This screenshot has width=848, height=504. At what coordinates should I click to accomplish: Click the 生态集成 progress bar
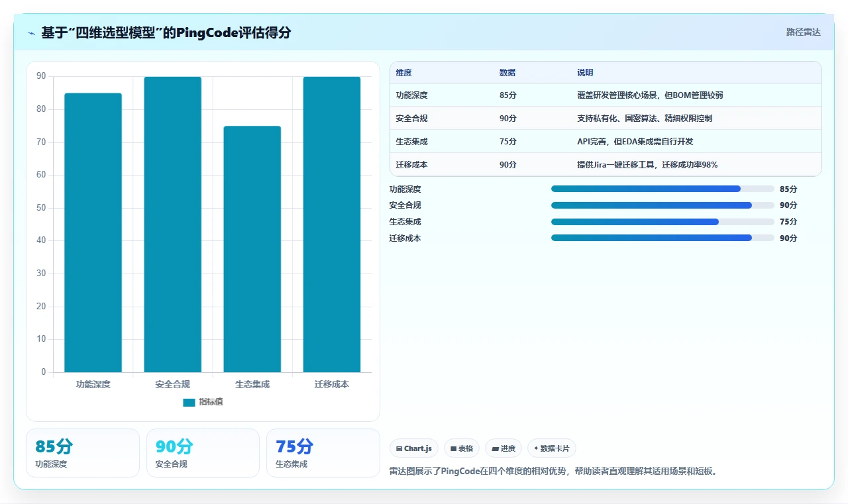coord(662,222)
